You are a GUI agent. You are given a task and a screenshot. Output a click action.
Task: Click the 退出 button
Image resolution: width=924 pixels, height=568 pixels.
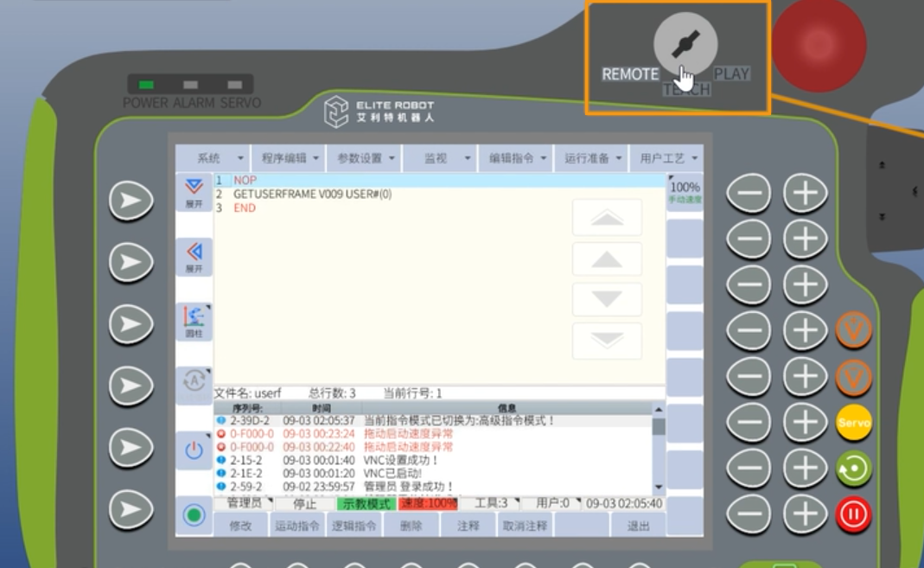(638, 526)
